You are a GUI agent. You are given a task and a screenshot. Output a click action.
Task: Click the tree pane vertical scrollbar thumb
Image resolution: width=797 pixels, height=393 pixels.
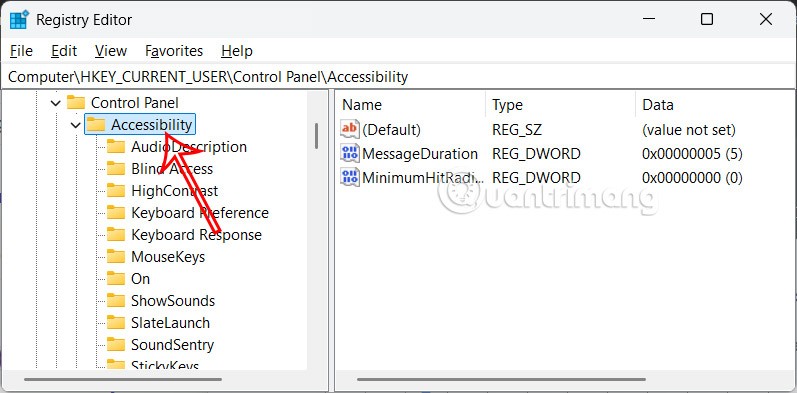tap(316, 136)
